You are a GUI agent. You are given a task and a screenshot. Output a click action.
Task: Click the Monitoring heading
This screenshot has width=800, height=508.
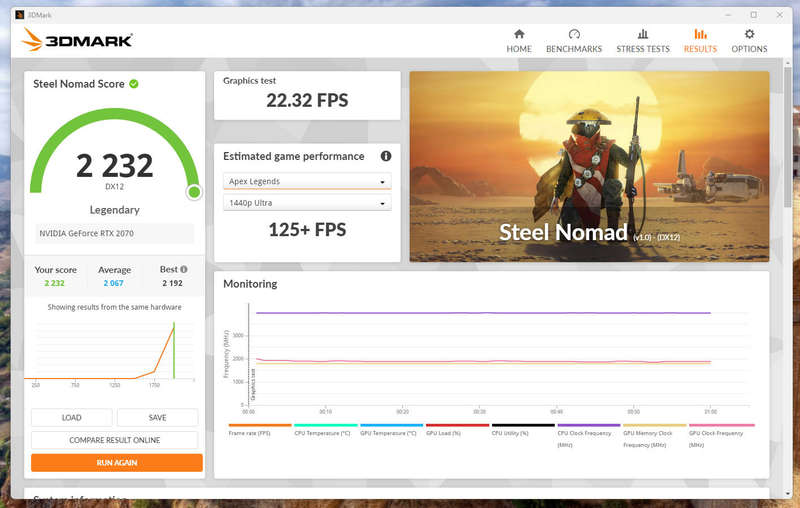(250, 284)
